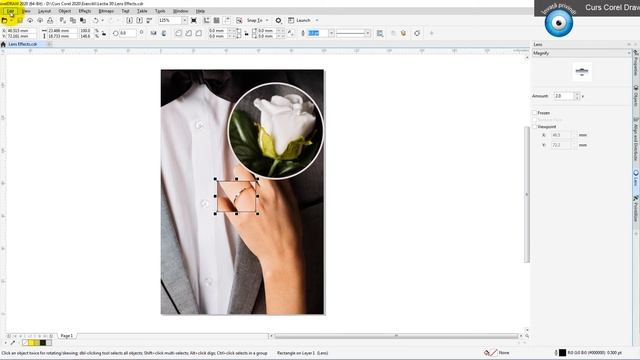Toggle the edit corners together lock

[246, 33]
